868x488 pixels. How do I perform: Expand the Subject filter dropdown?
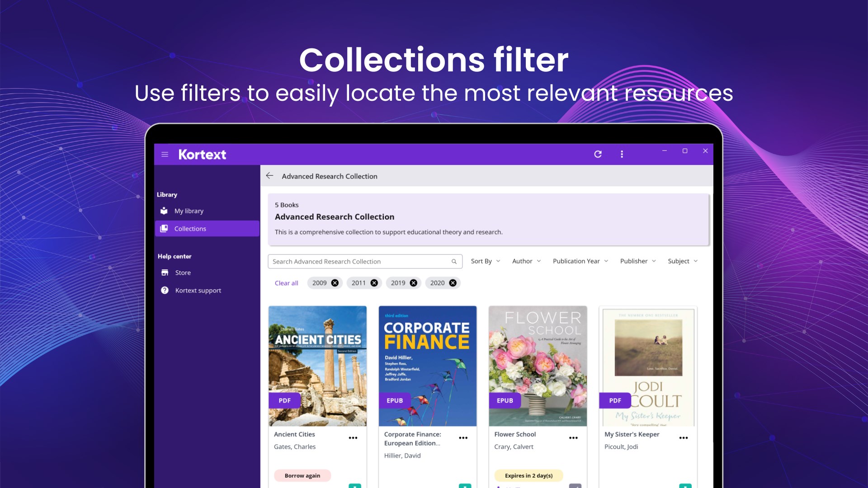pyautogui.click(x=683, y=261)
